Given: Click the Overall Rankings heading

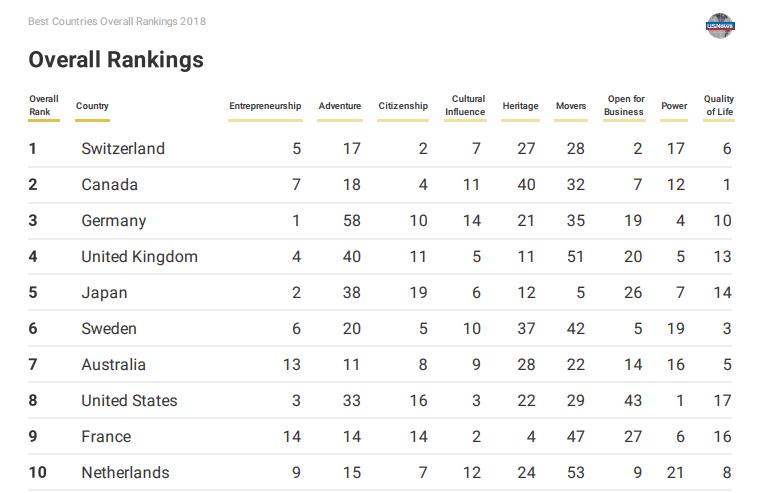Looking at the screenshot, I should pyautogui.click(x=116, y=60).
